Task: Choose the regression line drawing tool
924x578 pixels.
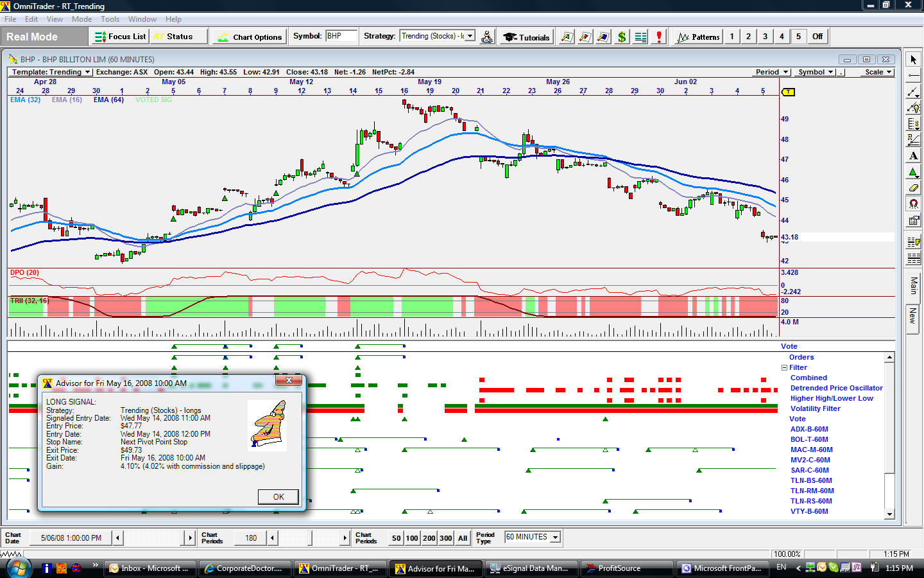Action: coord(913,140)
